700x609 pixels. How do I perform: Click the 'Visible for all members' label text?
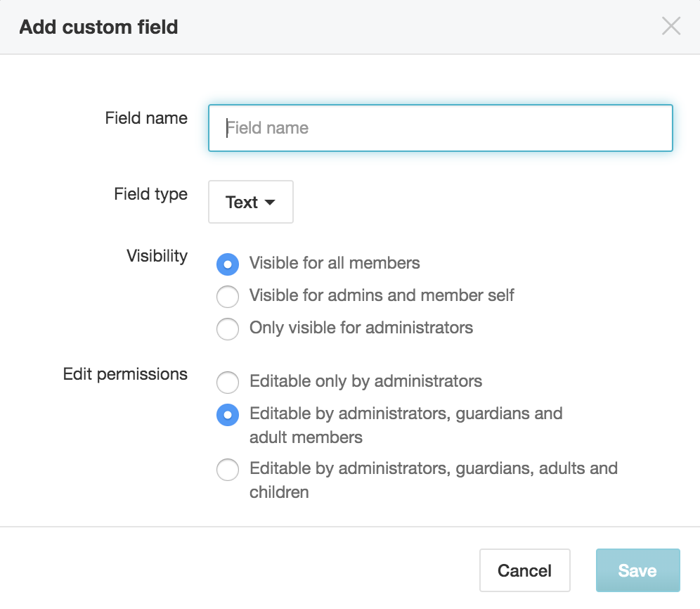[335, 263]
